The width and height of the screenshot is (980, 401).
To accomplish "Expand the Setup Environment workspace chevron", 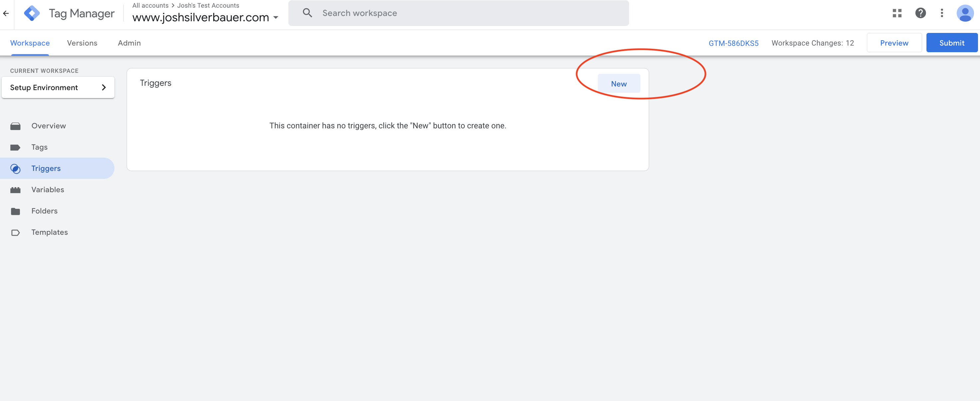I will coord(103,87).
